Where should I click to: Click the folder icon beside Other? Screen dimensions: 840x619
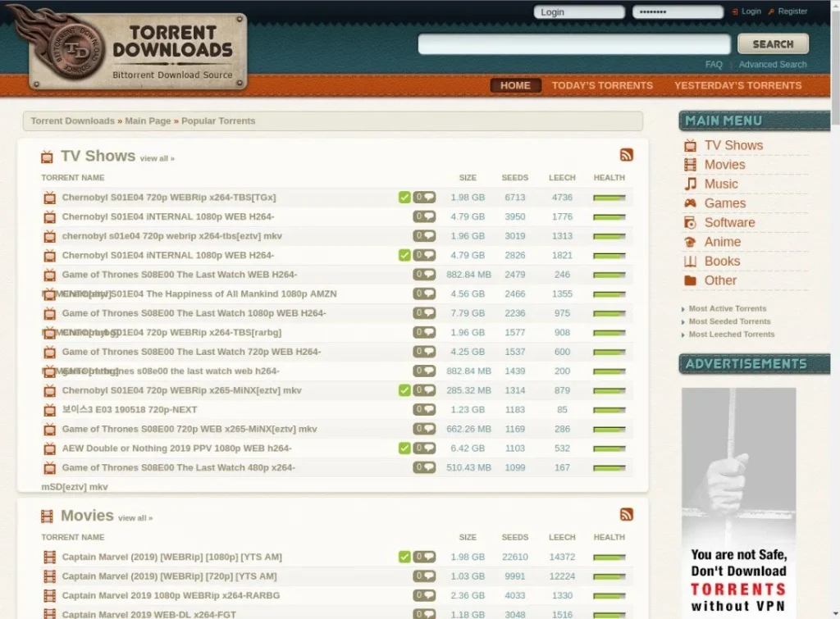tap(691, 280)
